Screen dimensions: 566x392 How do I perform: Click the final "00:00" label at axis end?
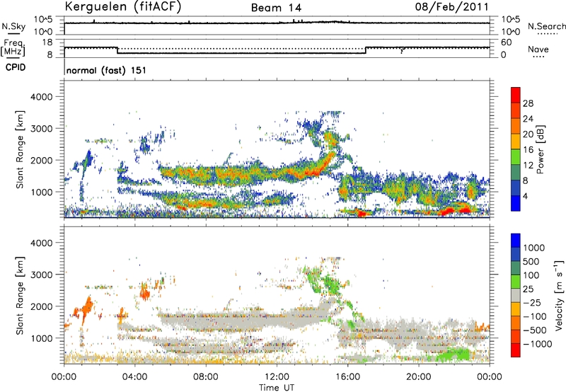click(490, 377)
